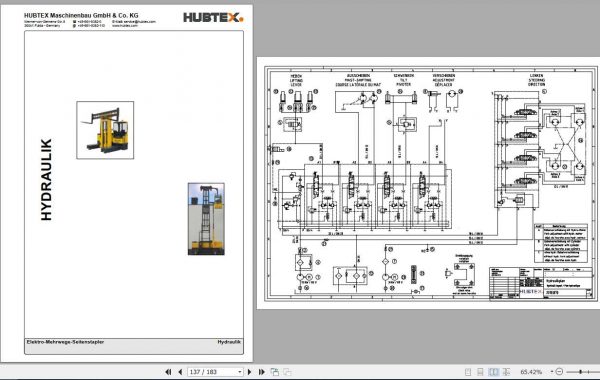The width and height of the screenshot is (600, 380).
Task: Jump to the last page
Action: [262, 372]
